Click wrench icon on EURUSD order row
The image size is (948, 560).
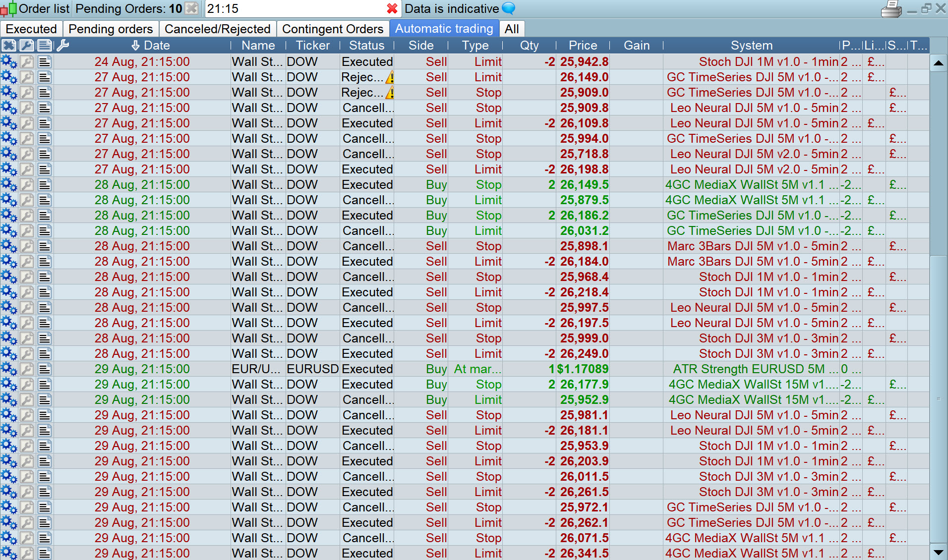tap(27, 369)
